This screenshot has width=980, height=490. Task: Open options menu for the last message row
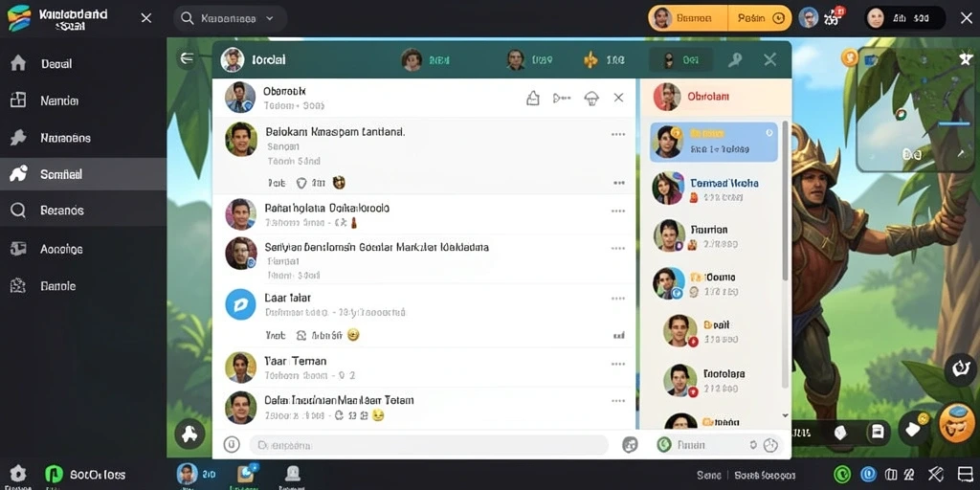pos(618,401)
